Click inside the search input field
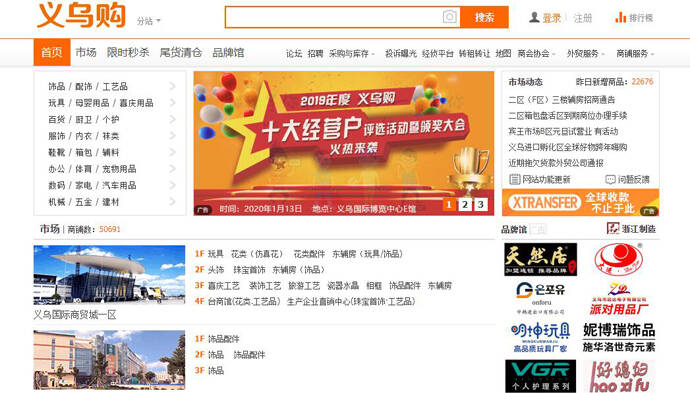Viewport: 690px width, 393px height. point(334,17)
